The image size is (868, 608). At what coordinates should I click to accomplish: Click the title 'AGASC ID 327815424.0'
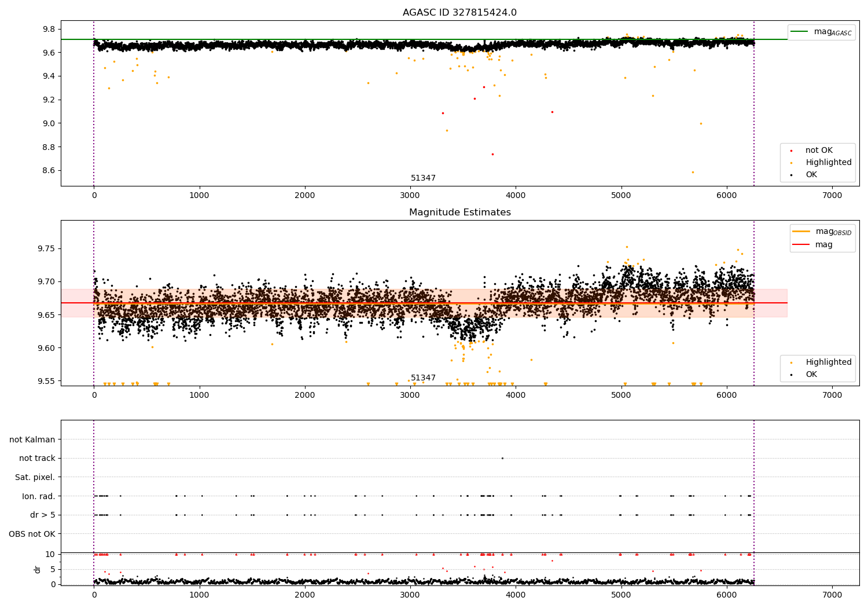coord(459,13)
